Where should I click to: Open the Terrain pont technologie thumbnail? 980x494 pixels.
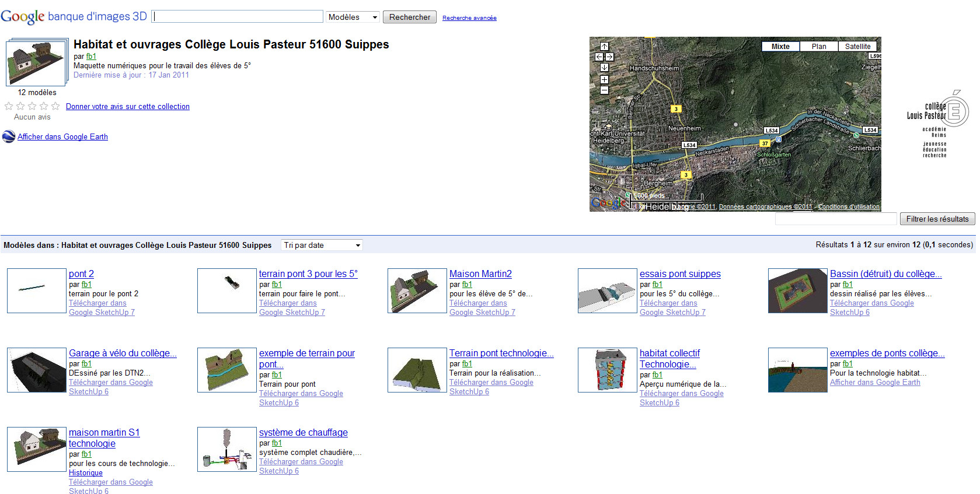pos(417,370)
